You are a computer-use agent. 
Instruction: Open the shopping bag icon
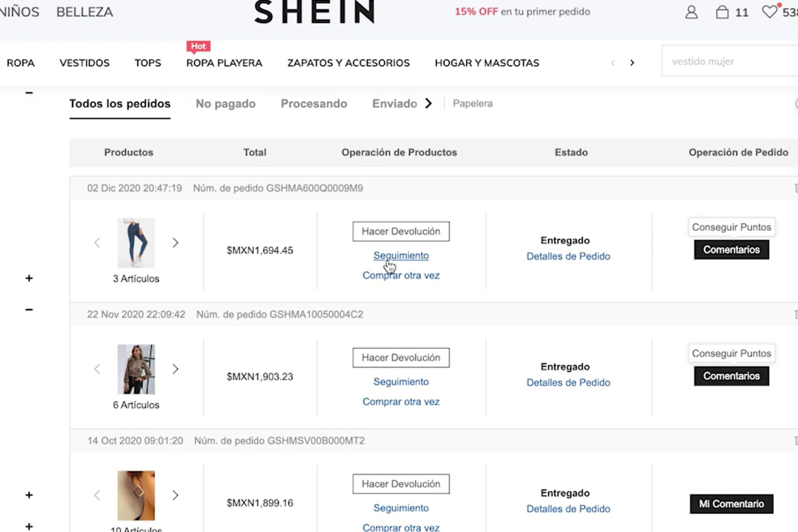click(x=722, y=12)
